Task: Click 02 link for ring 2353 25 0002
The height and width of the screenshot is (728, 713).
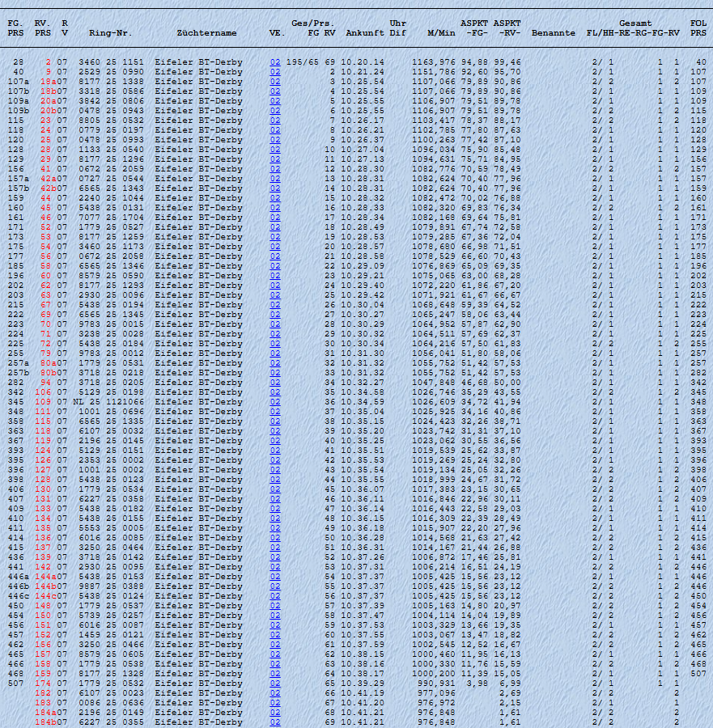Action: click(x=275, y=459)
